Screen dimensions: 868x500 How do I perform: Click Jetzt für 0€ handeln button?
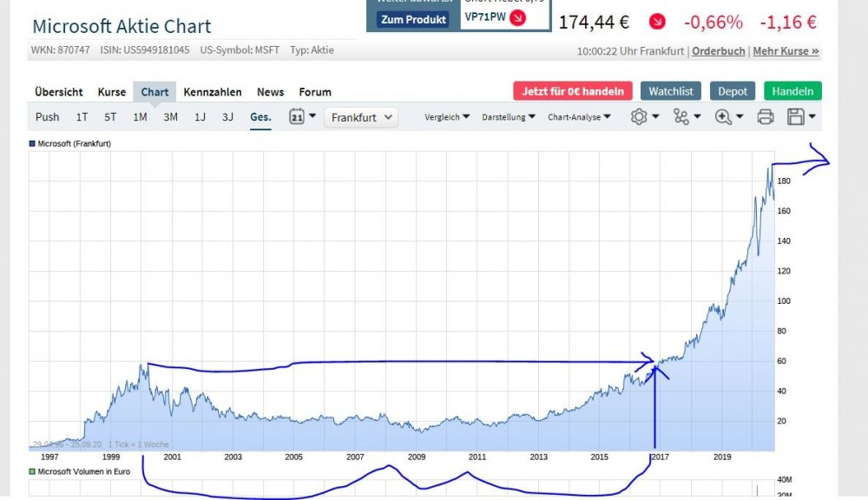573,91
